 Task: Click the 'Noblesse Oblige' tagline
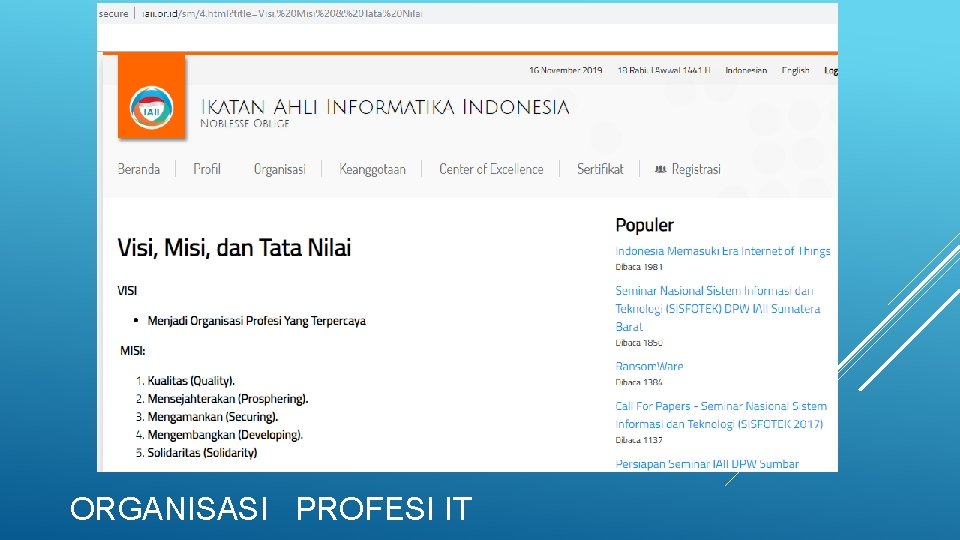(244, 124)
